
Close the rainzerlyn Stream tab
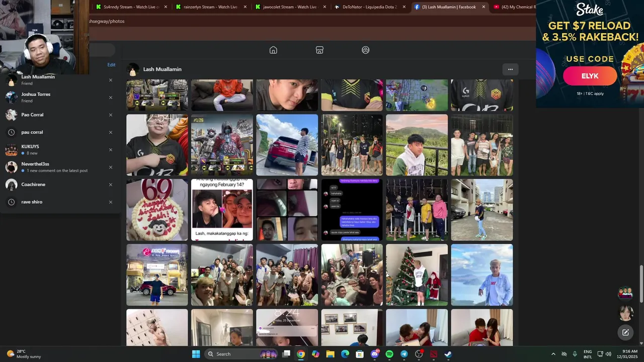(246, 7)
